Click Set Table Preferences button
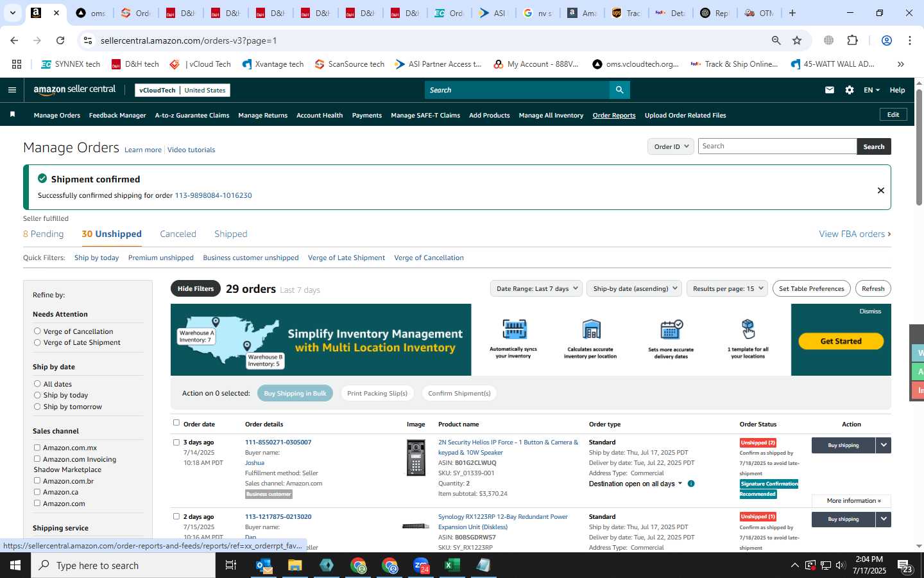The height and width of the screenshot is (578, 924). [x=811, y=288]
